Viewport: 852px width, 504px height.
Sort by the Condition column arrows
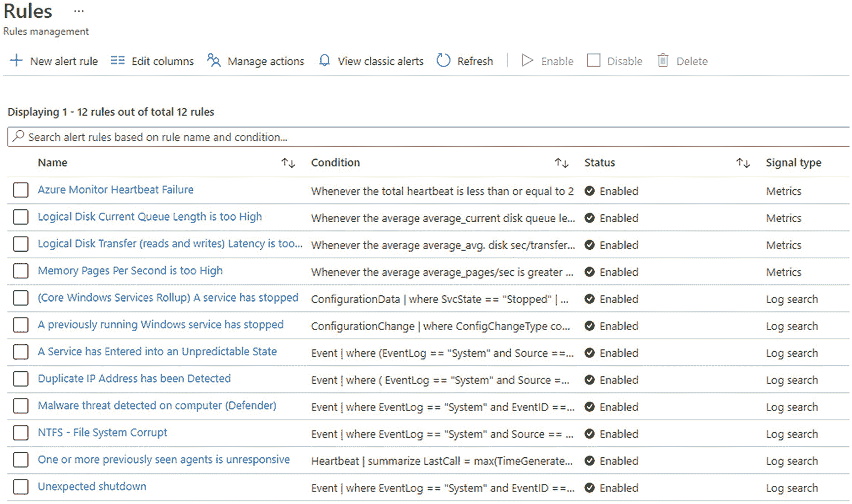[561, 163]
